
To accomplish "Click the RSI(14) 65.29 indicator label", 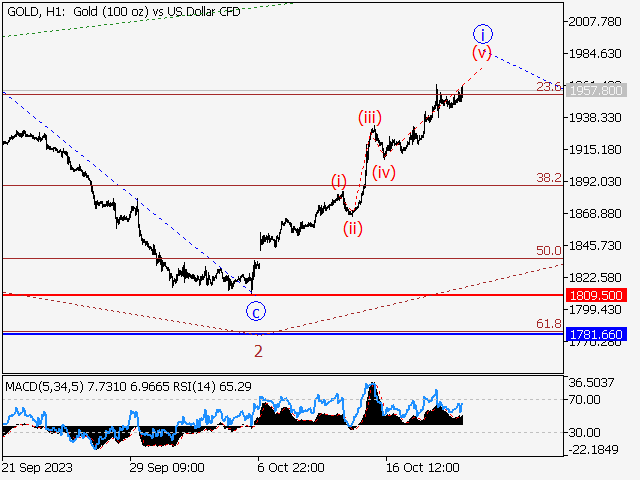I will (x=212, y=387).
